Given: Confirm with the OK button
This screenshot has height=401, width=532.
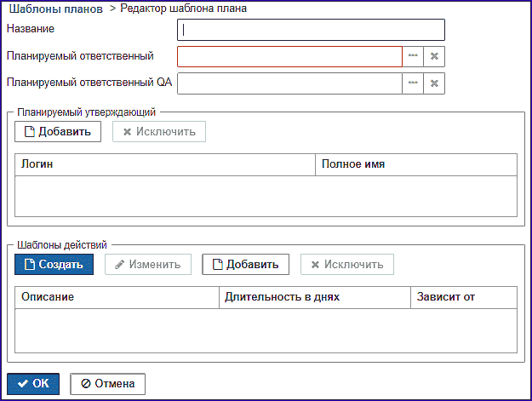Looking at the screenshot, I should click(x=33, y=384).
